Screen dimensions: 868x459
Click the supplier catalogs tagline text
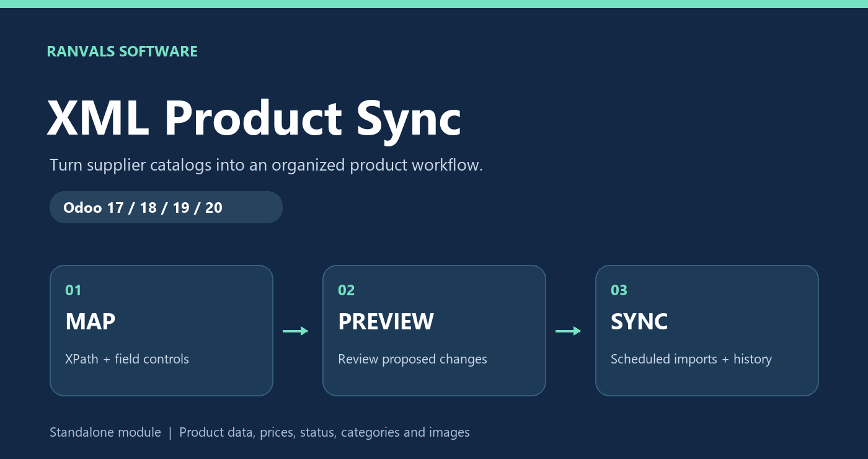(266, 166)
